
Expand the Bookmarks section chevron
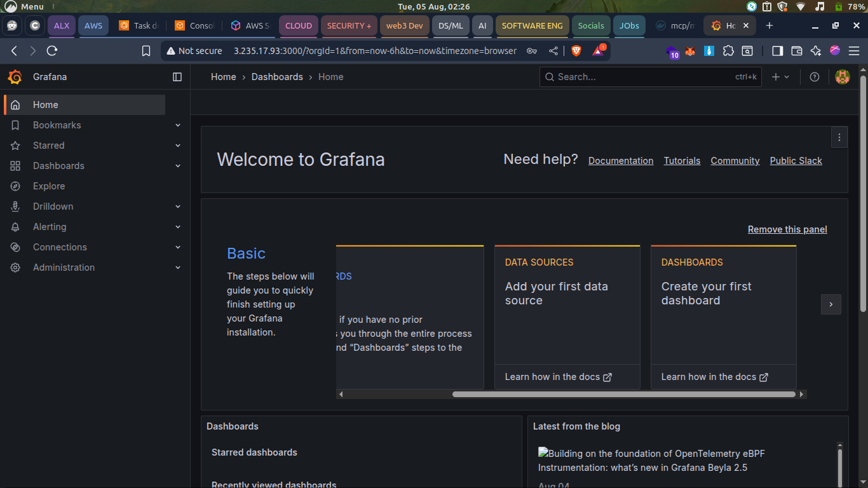178,125
